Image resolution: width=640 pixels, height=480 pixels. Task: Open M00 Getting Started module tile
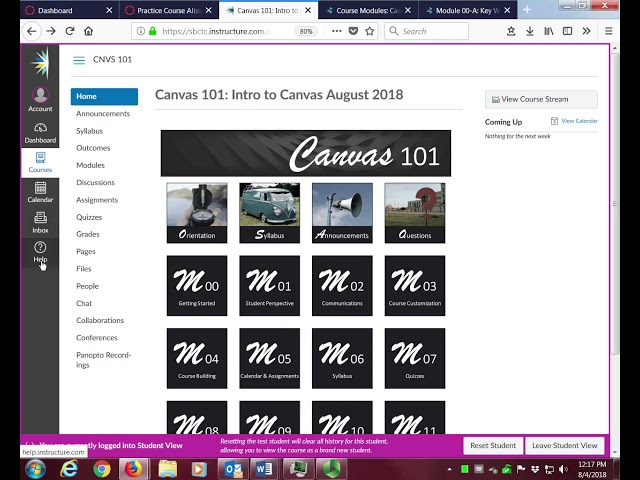click(x=197, y=286)
